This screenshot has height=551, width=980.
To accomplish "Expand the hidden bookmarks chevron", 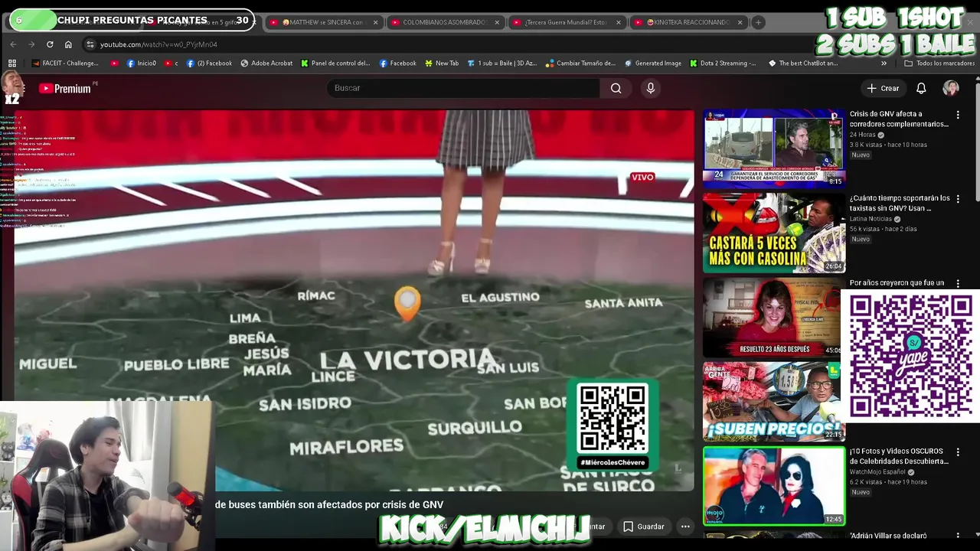I will tap(884, 64).
